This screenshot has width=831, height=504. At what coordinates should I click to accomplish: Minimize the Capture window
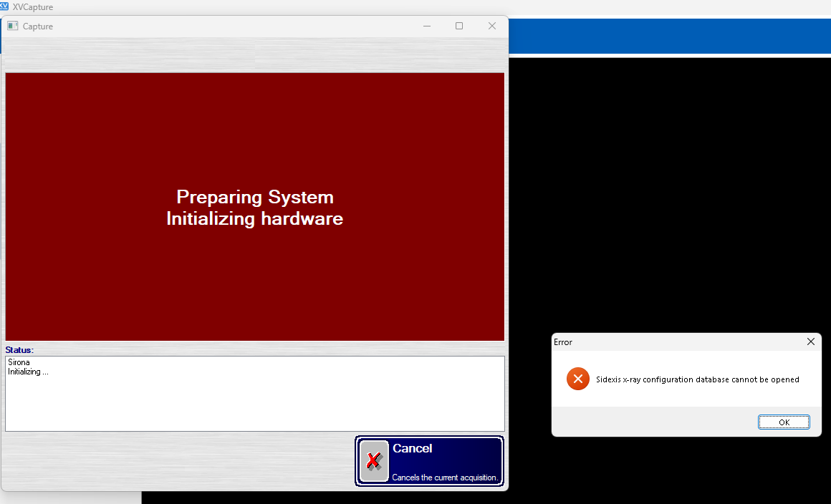pos(427,26)
